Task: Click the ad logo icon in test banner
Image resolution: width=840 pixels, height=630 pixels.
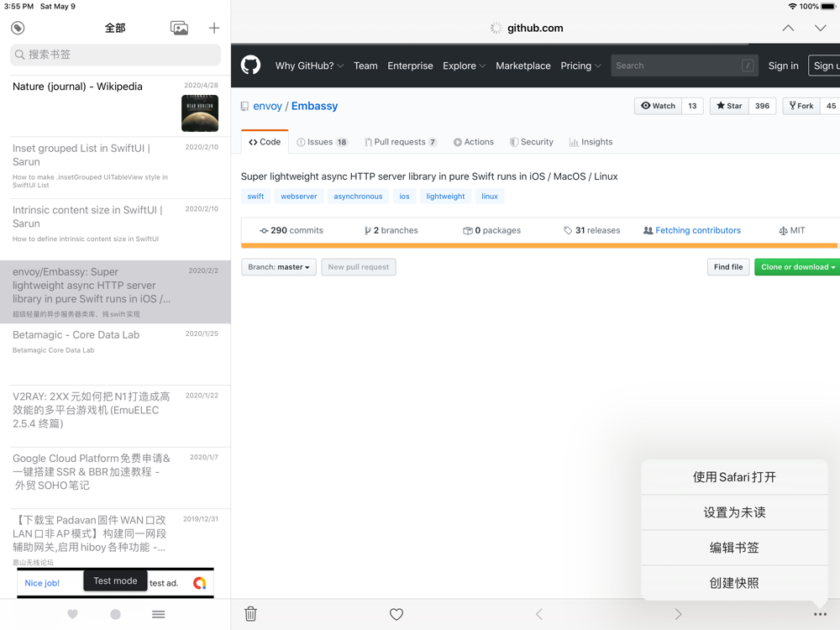Action: pyautogui.click(x=200, y=583)
